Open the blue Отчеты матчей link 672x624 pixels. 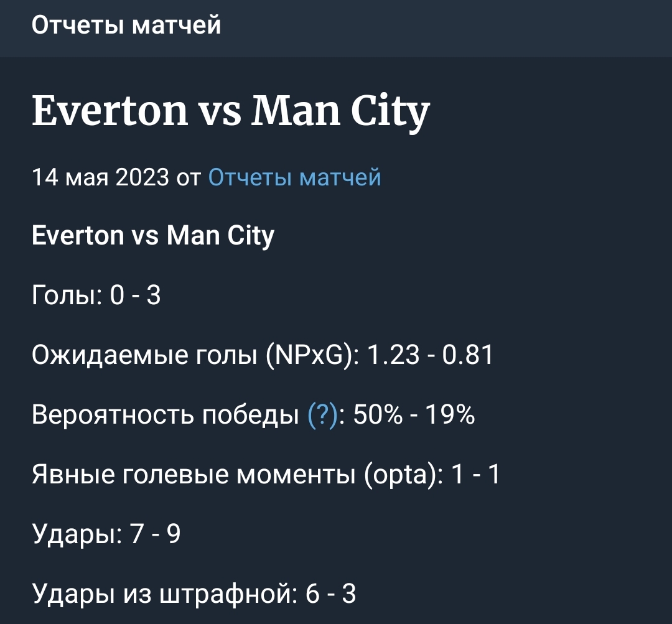tap(294, 177)
